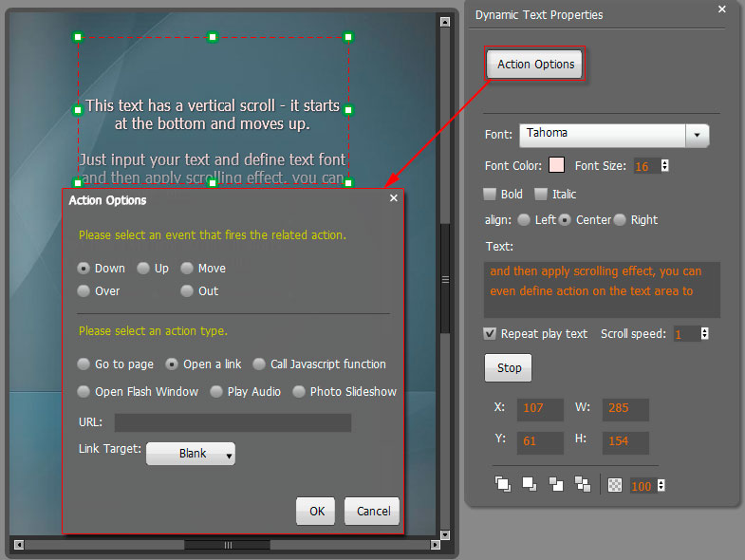Click the send to back layer icon
Screen dimensions: 745x560
click(583, 484)
